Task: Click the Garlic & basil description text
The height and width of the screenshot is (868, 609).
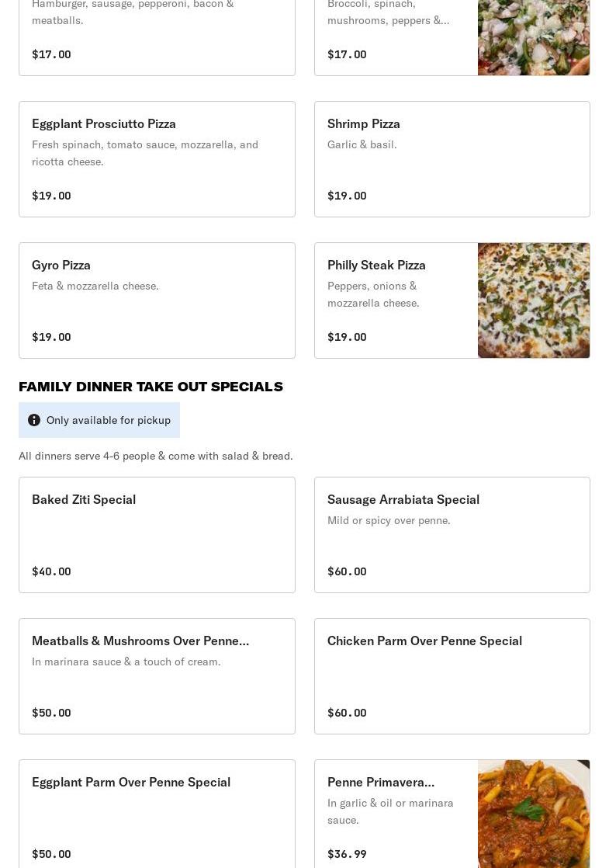Action: (x=362, y=144)
